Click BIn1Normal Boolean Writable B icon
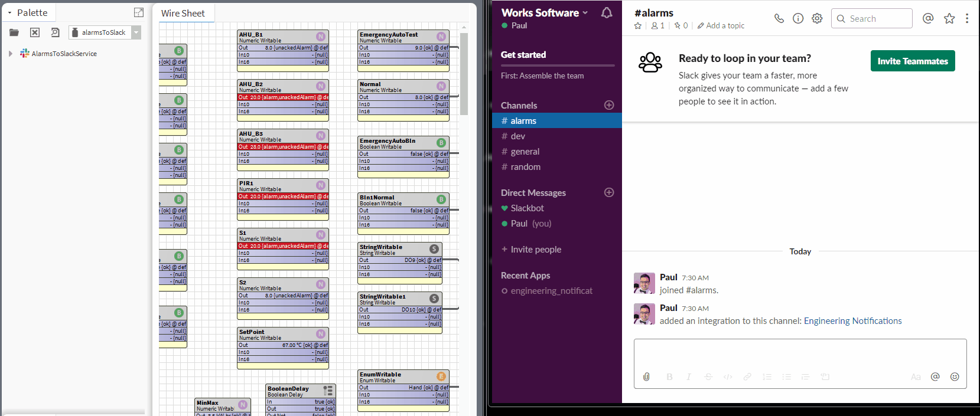 pos(441,199)
